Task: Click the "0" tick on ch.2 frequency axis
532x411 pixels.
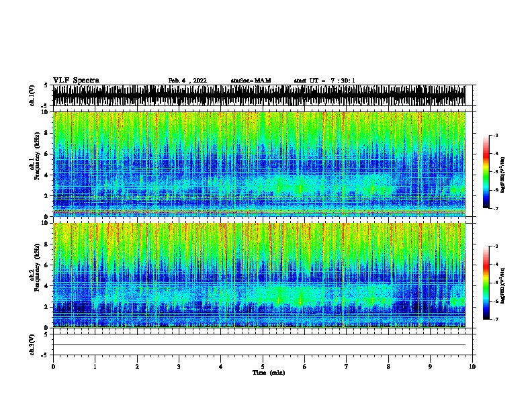Action: pyautogui.click(x=48, y=328)
